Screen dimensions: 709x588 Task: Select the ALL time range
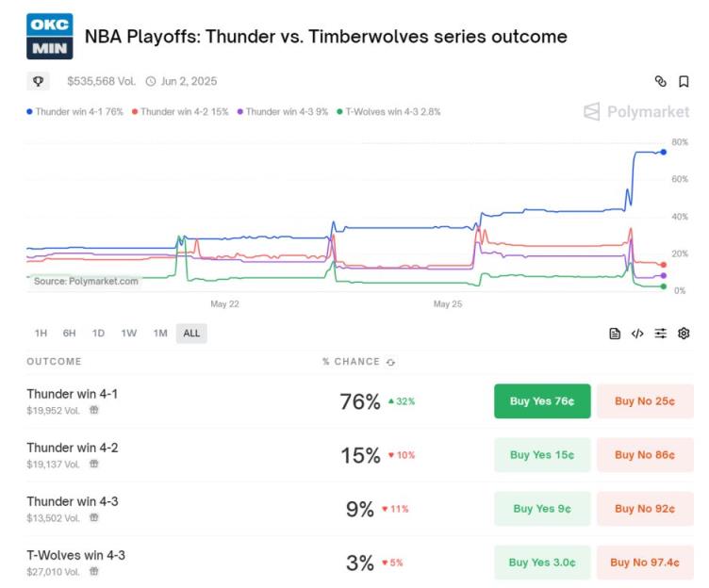(191, 334)
